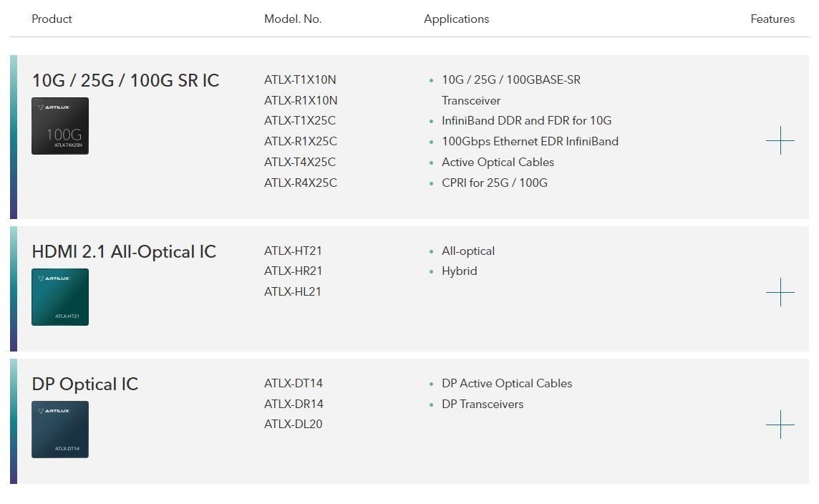
Task: Click the ATLX-DT14 blue chip image
Action: pos(60,430)
